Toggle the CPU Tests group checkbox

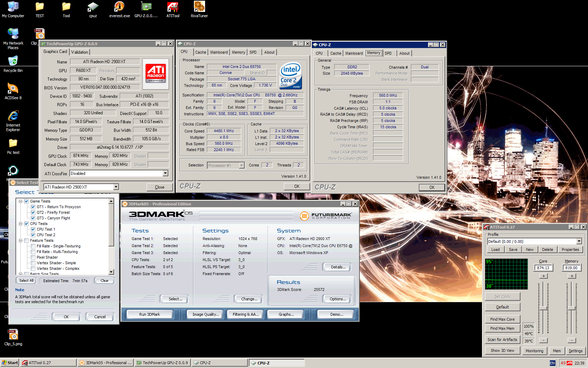26,224
